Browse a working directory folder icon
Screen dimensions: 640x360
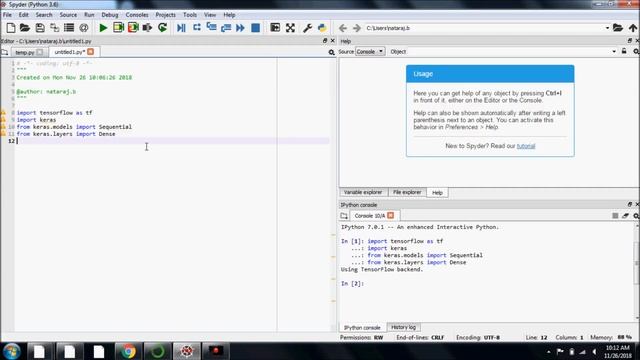[618, 28]
